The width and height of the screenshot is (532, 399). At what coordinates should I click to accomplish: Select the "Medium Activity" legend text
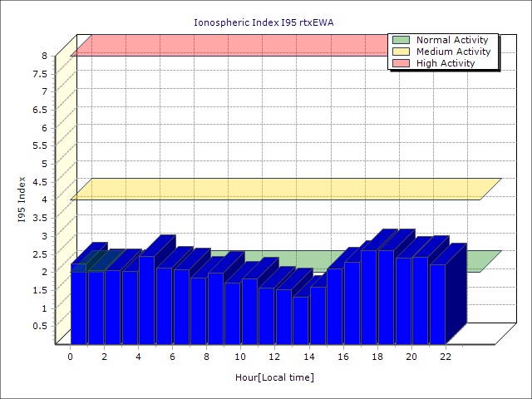tap(453, 52)
